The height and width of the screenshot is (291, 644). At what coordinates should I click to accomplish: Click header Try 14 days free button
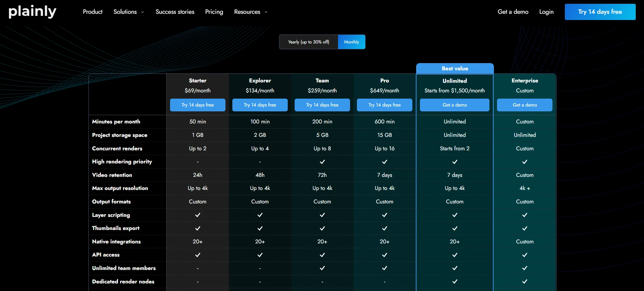point(600,12)
